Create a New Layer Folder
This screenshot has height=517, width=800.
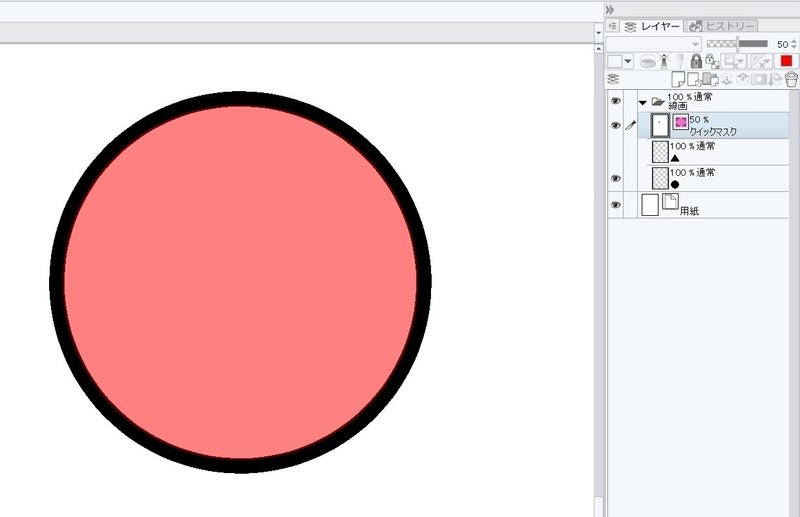(710, 79)
